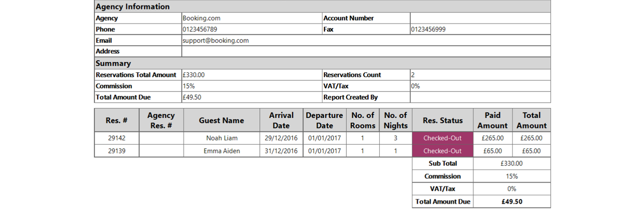Click Checked-Out status for Emma Aiden
Image resolution: width=644 pixels, height=211 pixels.
(443, 151)
